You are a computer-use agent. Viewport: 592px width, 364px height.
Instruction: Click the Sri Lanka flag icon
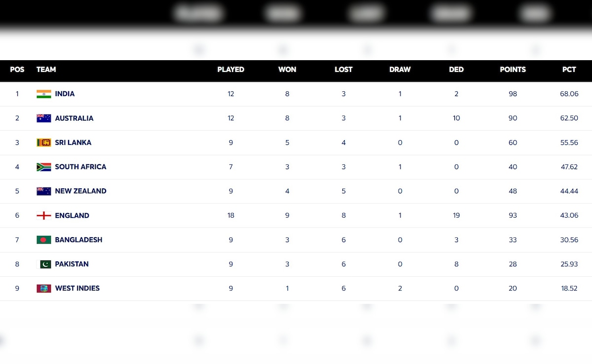[43, 143]
